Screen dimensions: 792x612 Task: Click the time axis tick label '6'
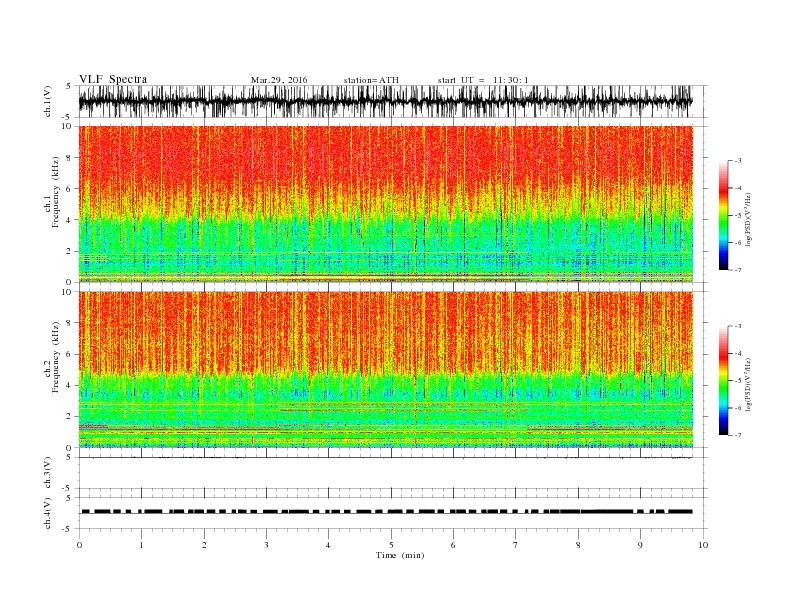point(453,545)
